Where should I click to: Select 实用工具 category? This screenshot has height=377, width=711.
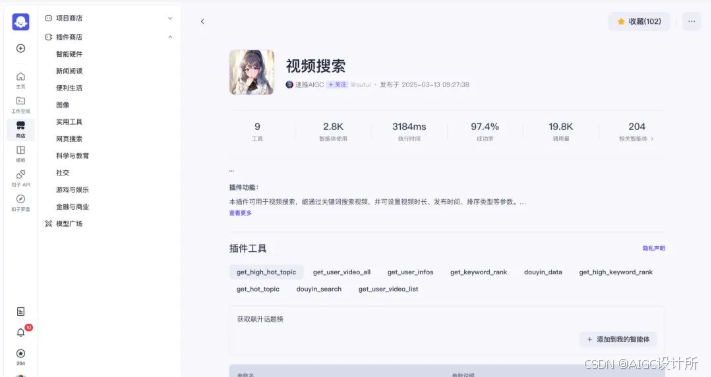point(69,122)
